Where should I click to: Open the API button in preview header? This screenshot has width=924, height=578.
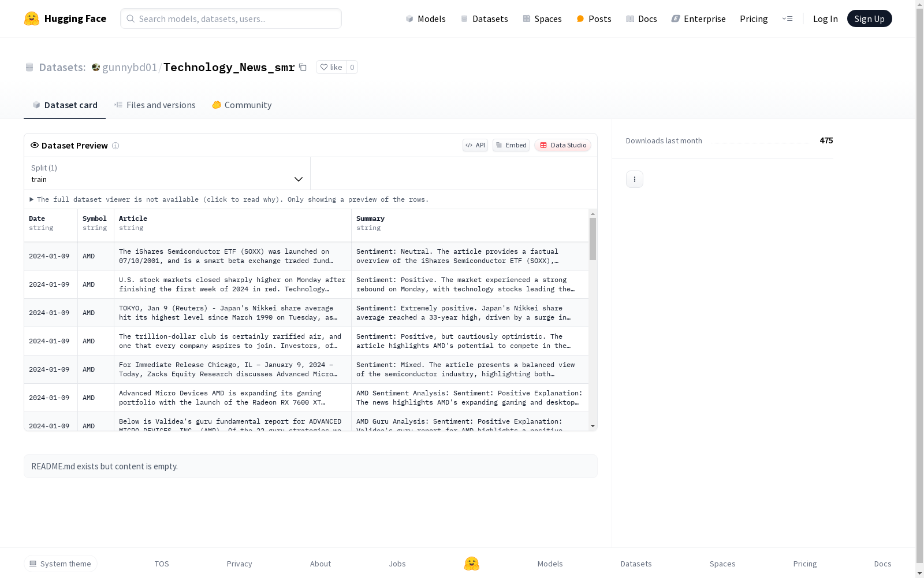coord(475,145)
